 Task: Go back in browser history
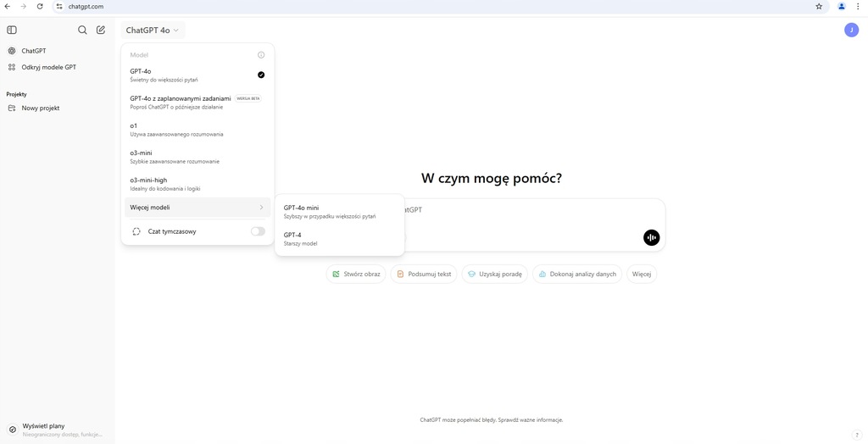(x=7, y=7)
